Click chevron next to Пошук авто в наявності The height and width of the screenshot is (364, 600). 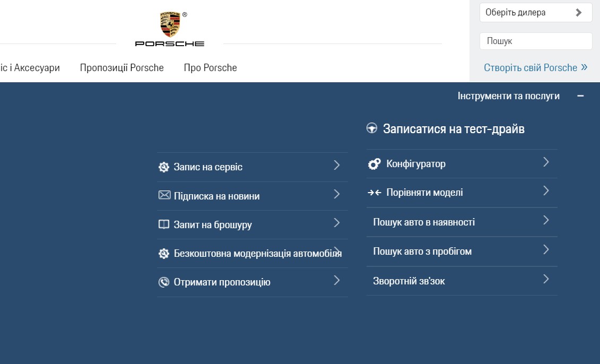(546, 220)
